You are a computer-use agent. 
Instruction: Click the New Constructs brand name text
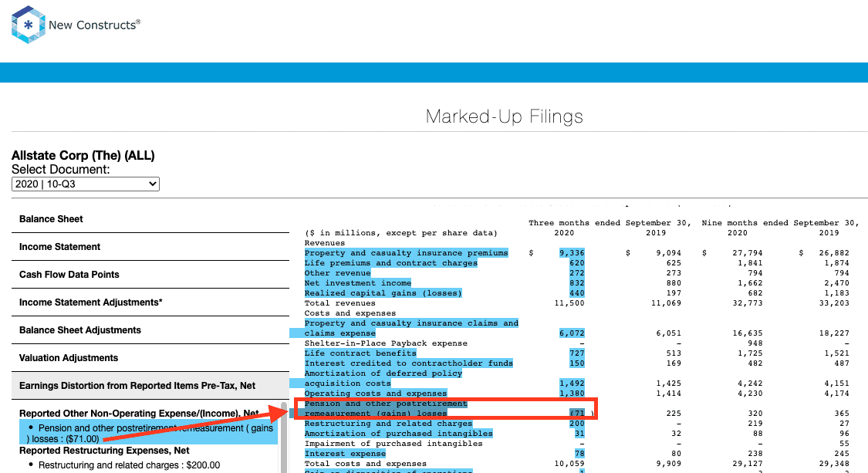tap(94, 25)
